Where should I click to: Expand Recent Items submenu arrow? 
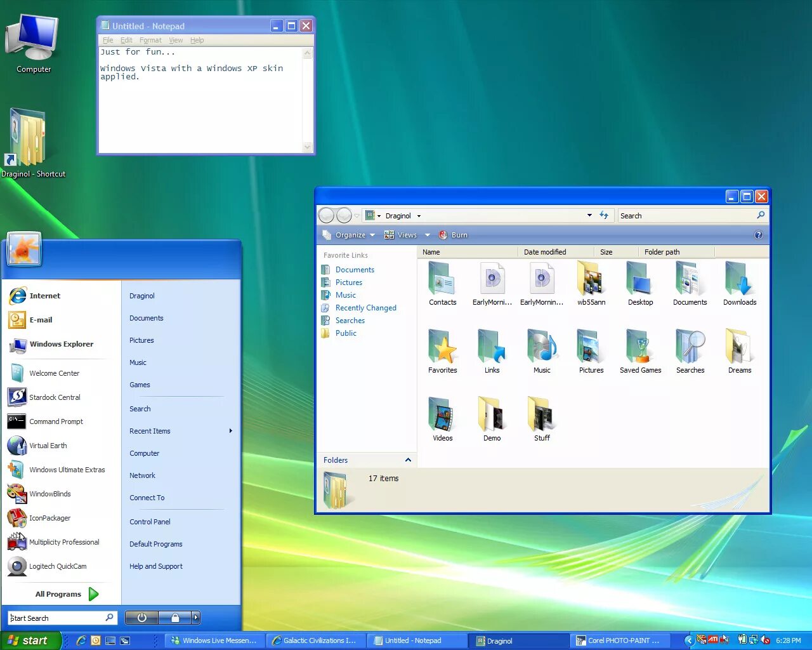(231, 431)
